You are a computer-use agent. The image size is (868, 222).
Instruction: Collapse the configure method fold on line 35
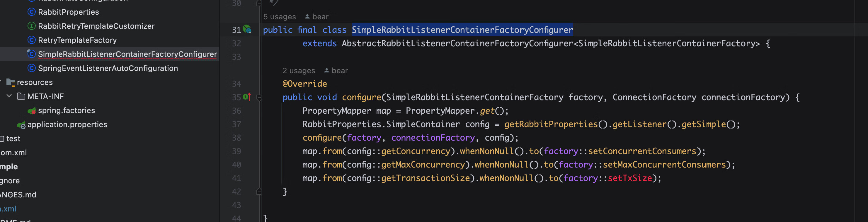coord(259,98)
